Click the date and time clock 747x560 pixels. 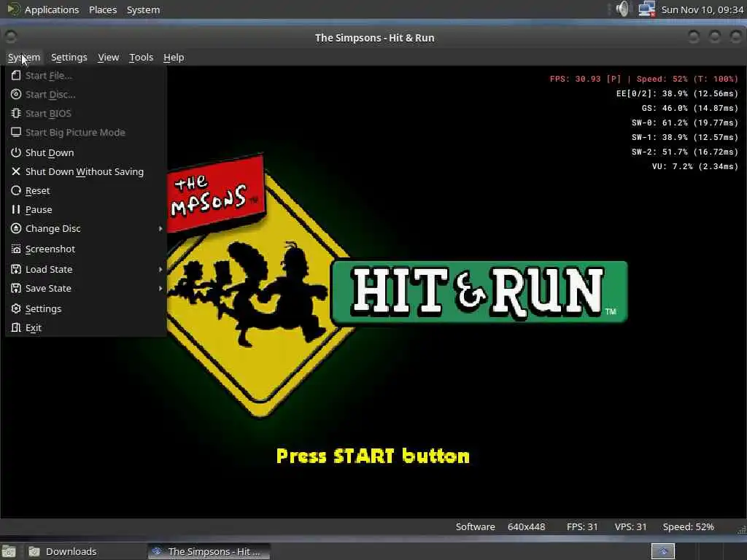point(703,9)
